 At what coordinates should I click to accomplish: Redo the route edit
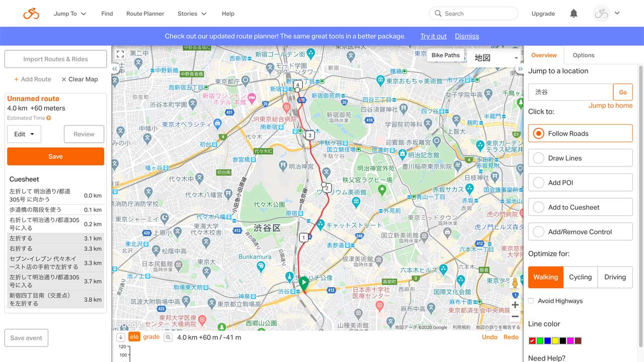tap(511, 337)
